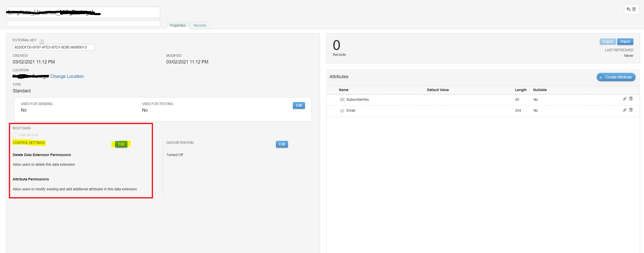The height and width of the screenshot is (253, 644).
Task: Click the delete data extension trash icon
Action: (634, 9)
